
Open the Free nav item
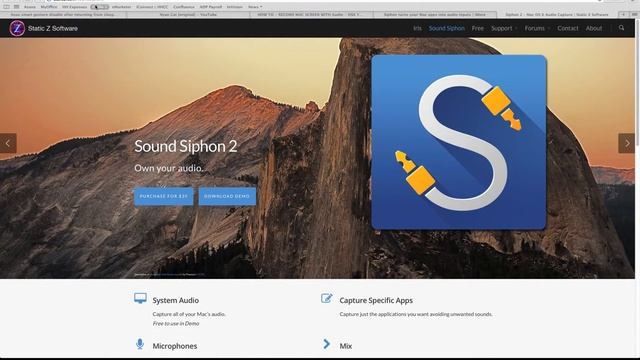[x=478, y=28]
